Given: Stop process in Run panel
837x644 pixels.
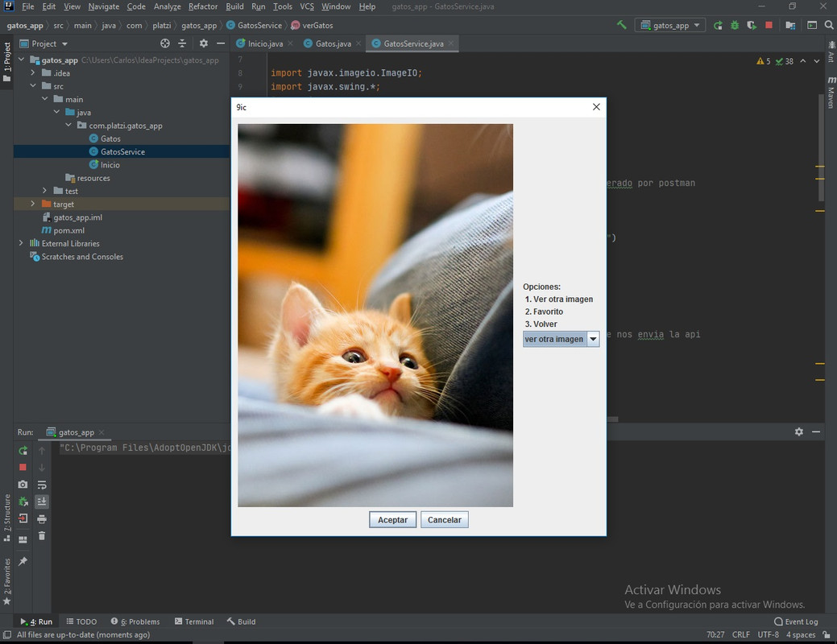Looking at the screenshot, I should [23, 468].
